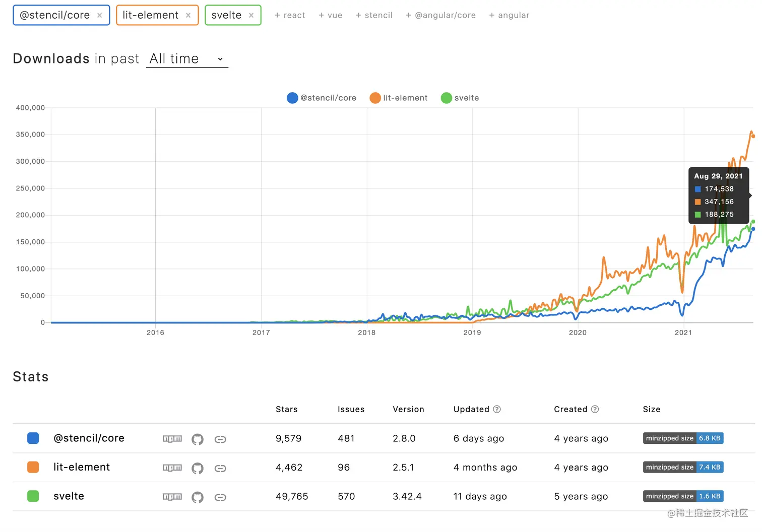Click the Updated column help icon

pos(497,409)
